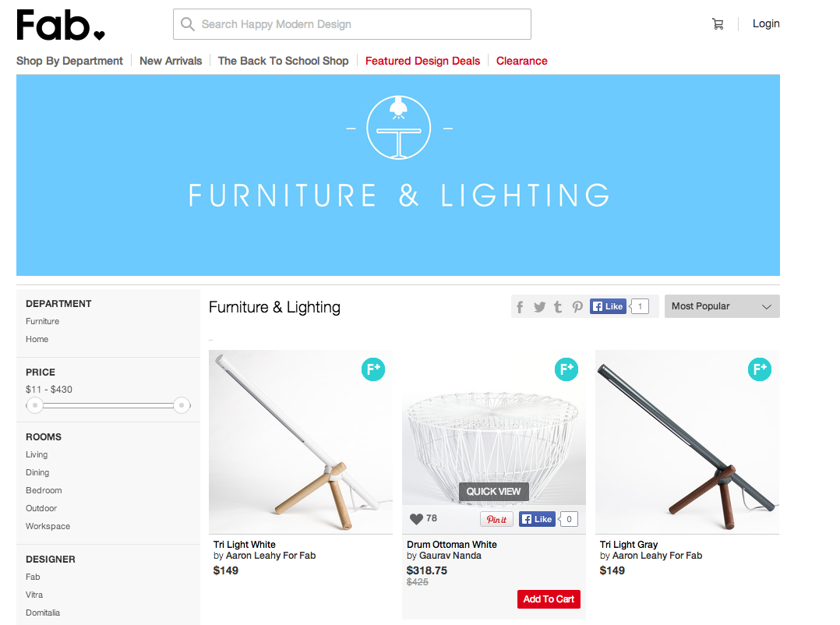Viewport: 840px width, 625px height.
Task: Click F+ badge on Tri Light Gray
Action: [x=760, y=369]
